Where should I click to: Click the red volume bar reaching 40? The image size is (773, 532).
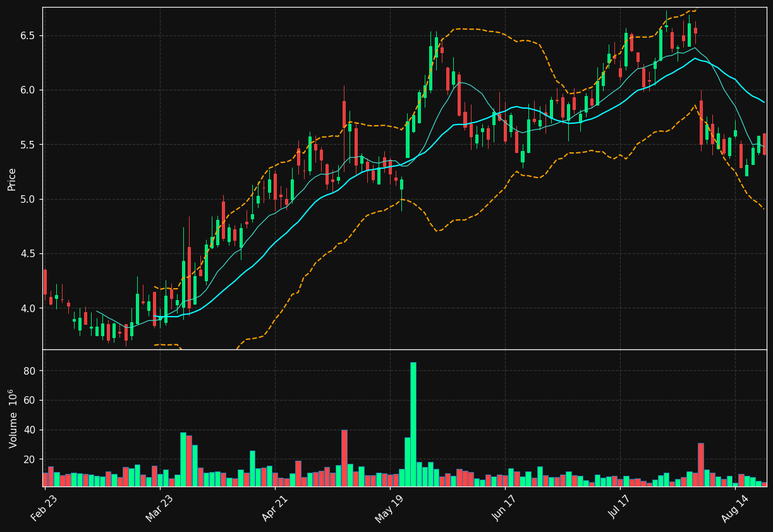tap(344, 458)
